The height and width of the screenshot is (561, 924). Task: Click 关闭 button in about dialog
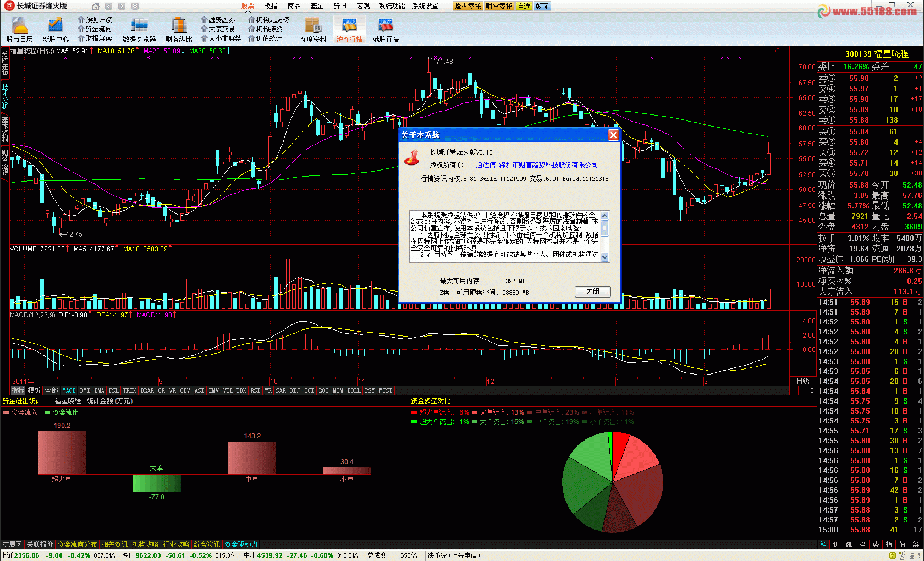pos(592,291)
